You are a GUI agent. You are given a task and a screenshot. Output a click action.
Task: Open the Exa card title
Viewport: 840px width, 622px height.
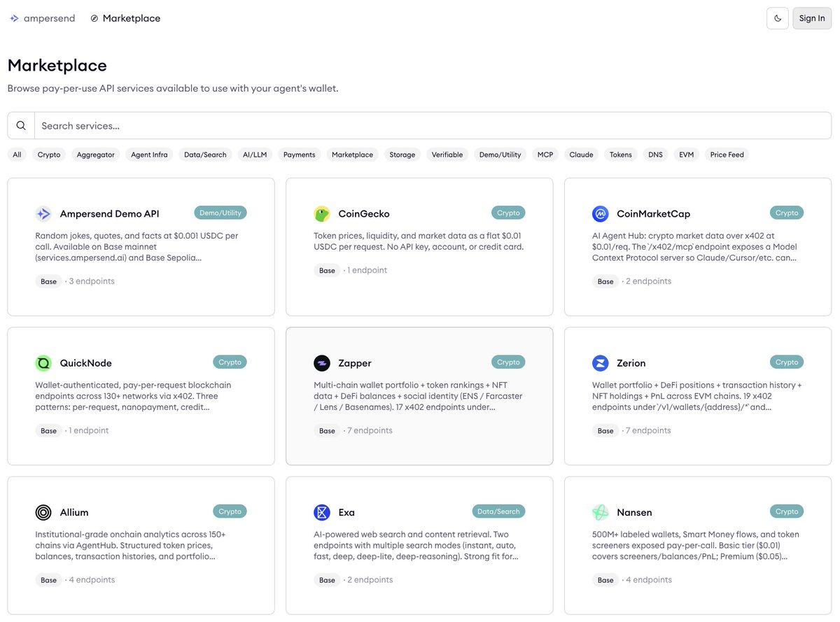346,513
